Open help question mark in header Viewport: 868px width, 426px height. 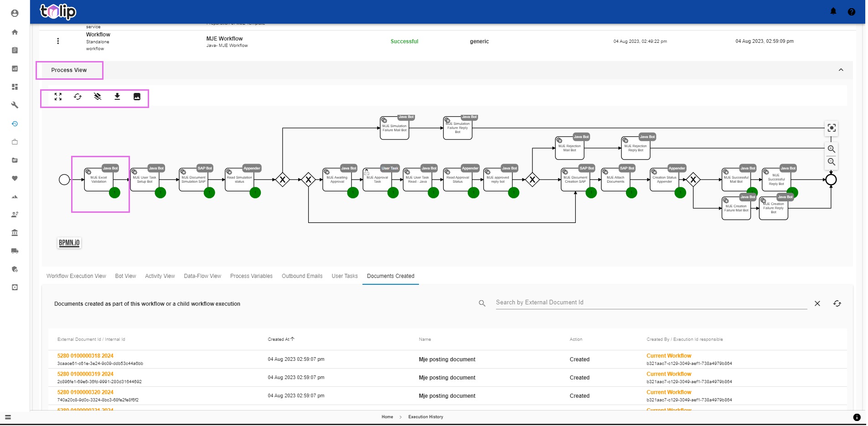[851, 12]
